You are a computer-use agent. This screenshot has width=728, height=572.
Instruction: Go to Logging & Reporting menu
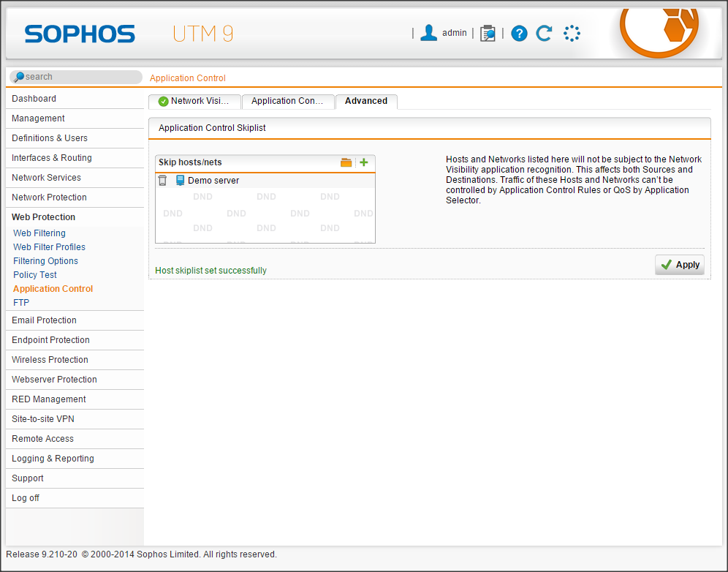click(53, 459)
